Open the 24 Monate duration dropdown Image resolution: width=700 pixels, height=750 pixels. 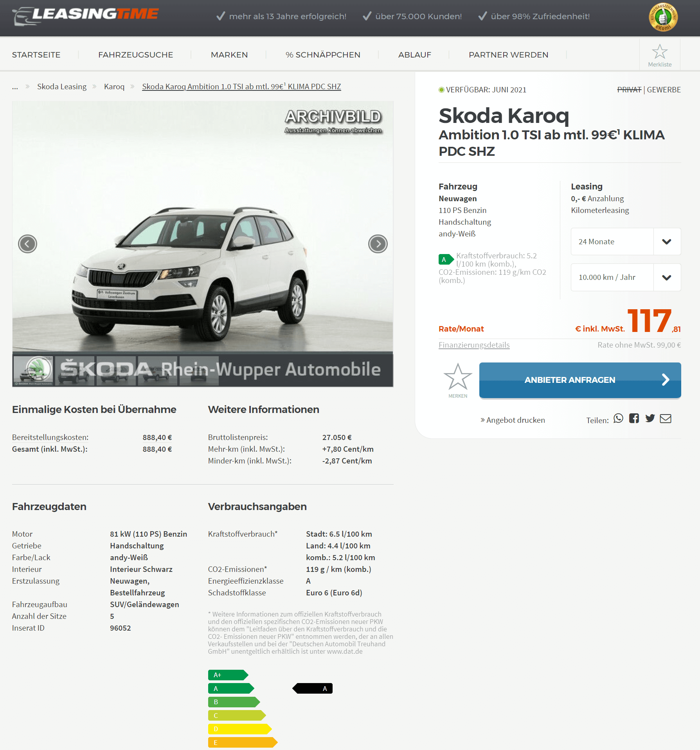626,242
